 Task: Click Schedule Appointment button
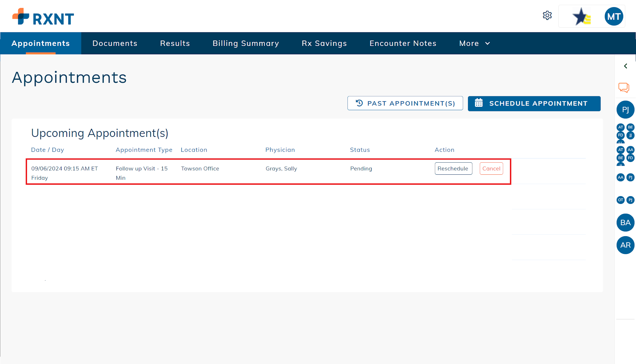tap(534, 103)
